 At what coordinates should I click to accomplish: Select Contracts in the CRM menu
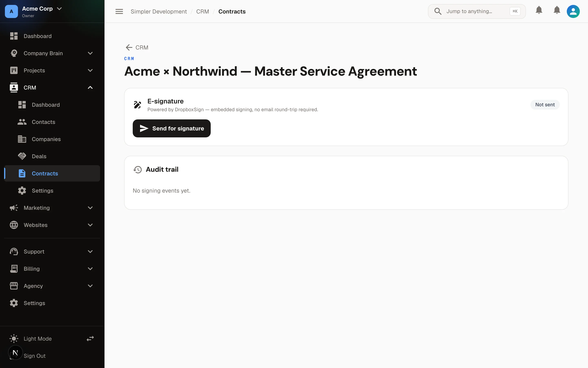click(52, 174)
